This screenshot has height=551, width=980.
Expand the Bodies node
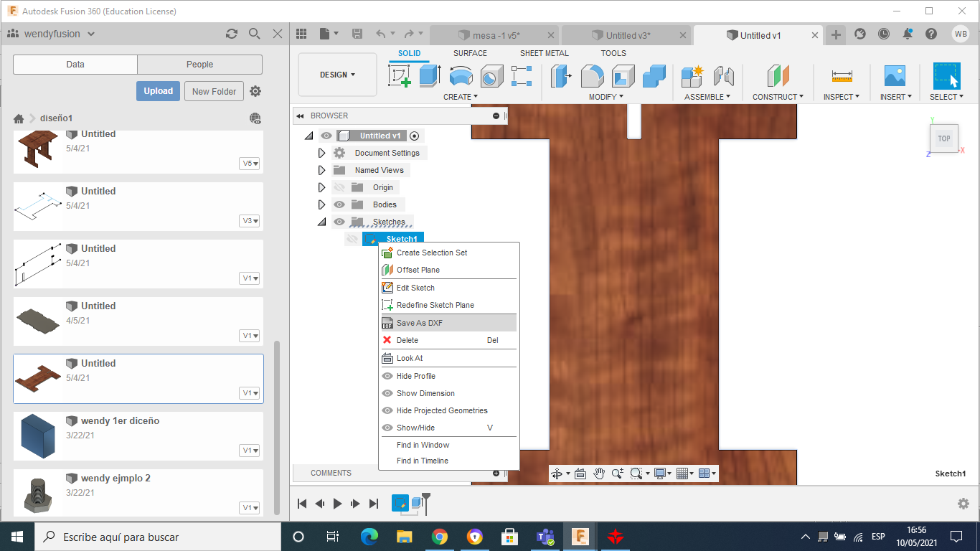[322, 204]
